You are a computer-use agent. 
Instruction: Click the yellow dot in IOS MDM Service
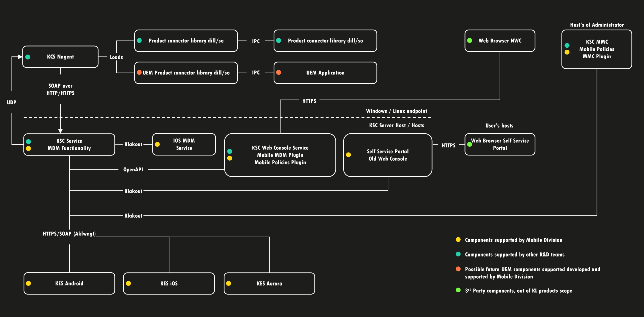click(x=157, y=144)
